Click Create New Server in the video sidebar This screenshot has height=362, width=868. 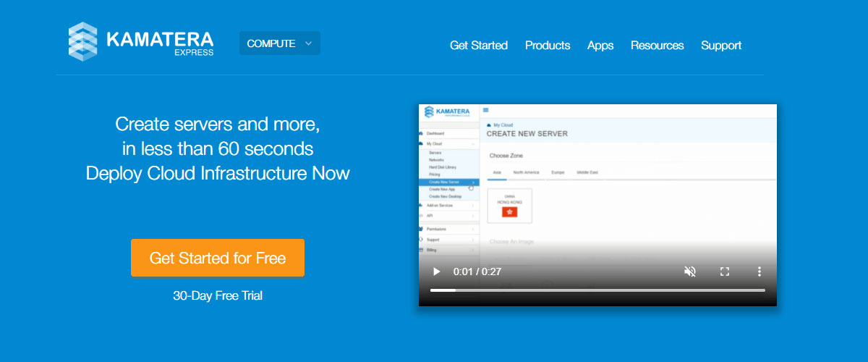coord(448,182)
